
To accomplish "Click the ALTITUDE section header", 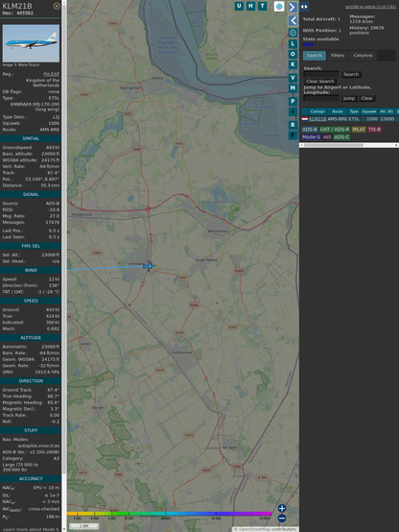I will click(x=31, y=338).
